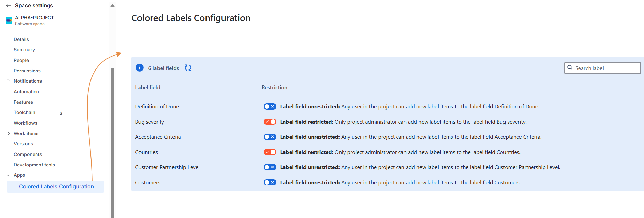
Task: Click the scrollbar up arrow in the sidebar
Action: [x=112, y=5]
